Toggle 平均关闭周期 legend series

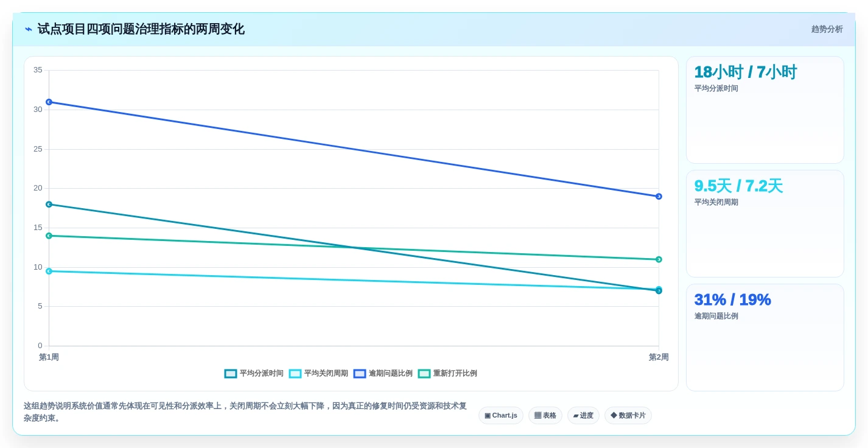click(318, 373)
